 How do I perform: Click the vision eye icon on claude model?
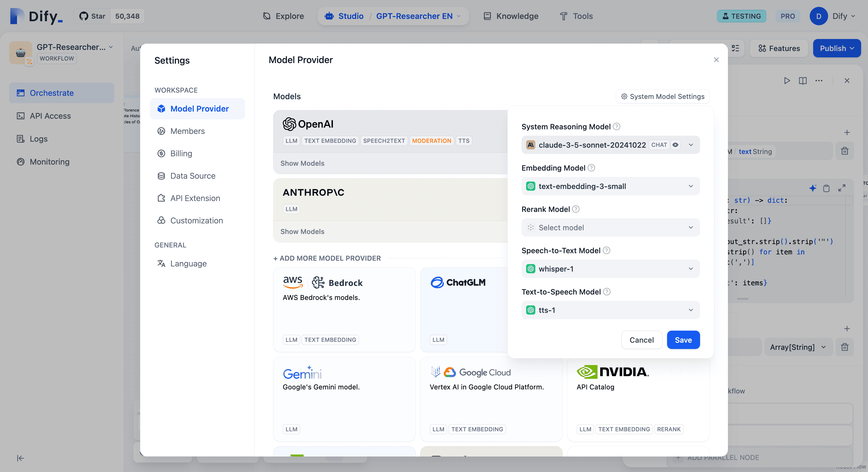tap(675, 145)
